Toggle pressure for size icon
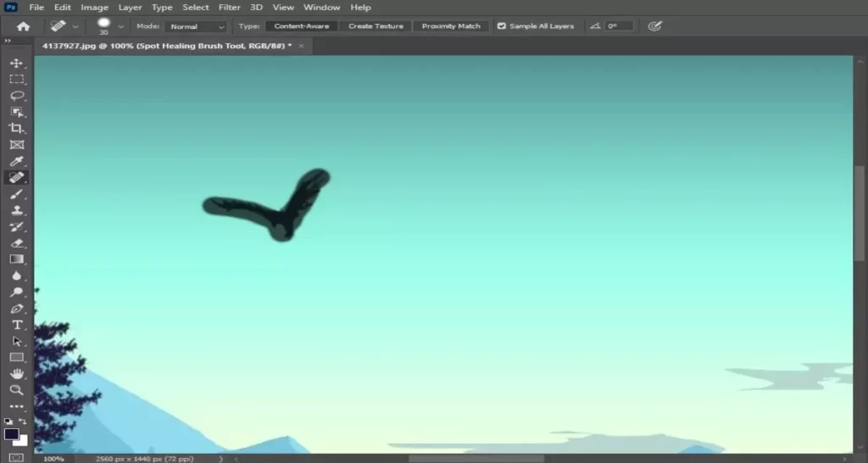Image resolution: width=868 pixels, height=463 pixels. click(655, 26)
